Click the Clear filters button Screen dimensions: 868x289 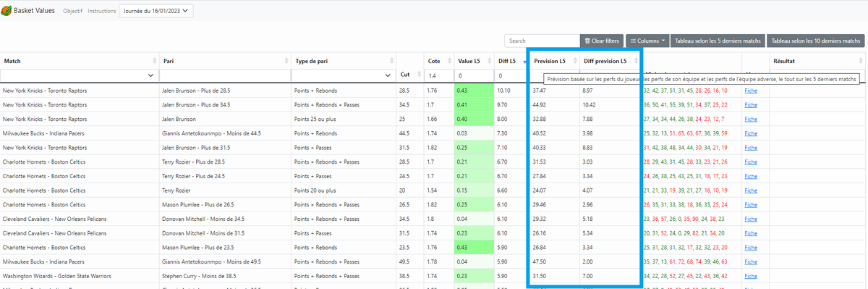click(x=602, y=41)
